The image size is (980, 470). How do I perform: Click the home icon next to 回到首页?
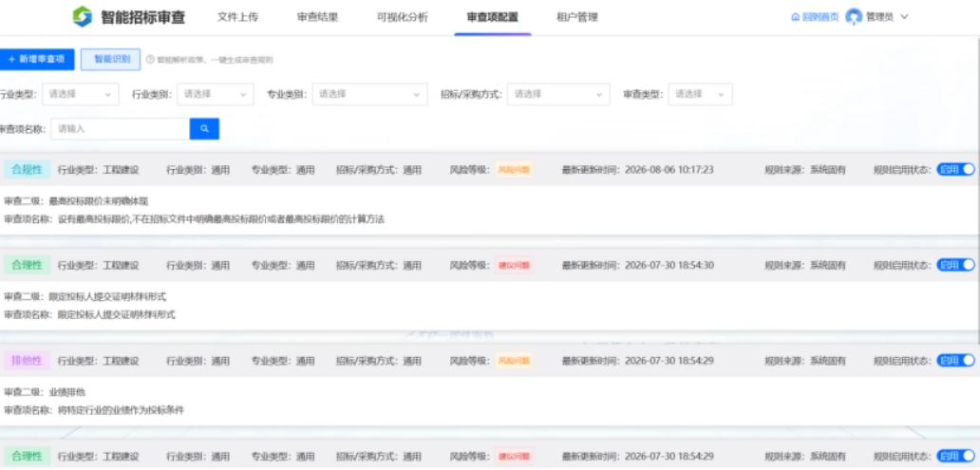pyautogui.click(x=795, y=17)
